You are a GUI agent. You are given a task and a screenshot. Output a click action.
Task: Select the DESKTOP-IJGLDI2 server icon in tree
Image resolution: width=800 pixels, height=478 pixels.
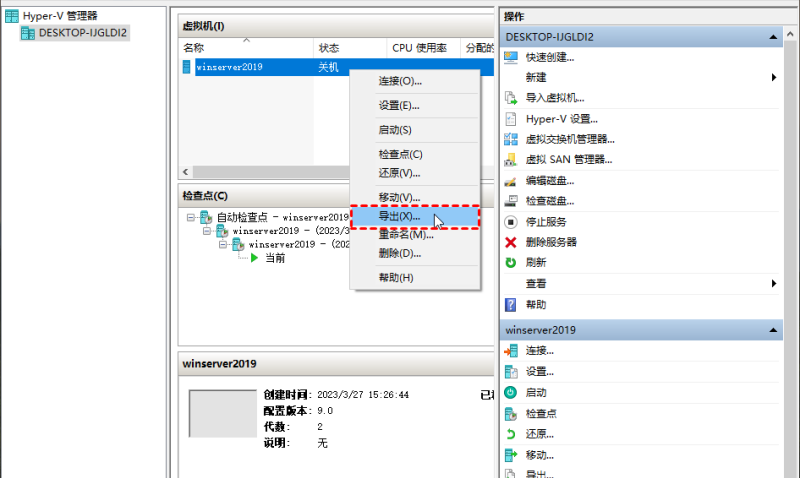tap(28, 33)
